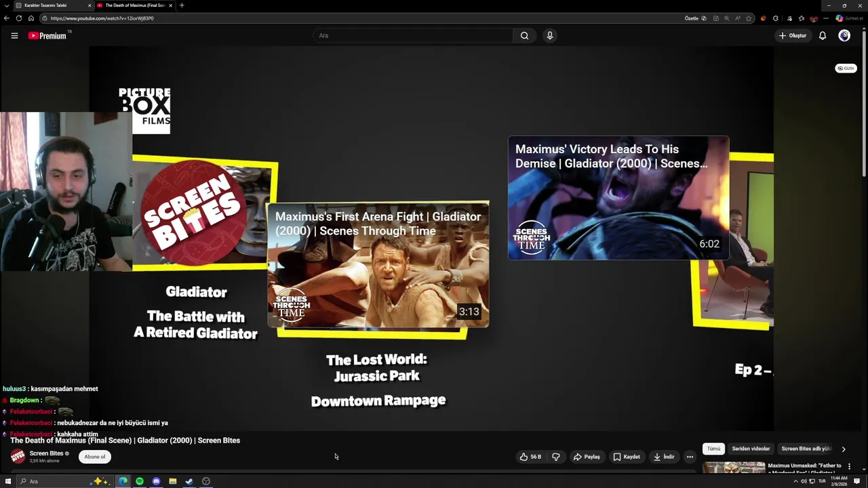This screenshot has width=868, height=488.
Task: Click the Gizle hide toggle button
Action: pyautogui.click(x=846, y=68)
